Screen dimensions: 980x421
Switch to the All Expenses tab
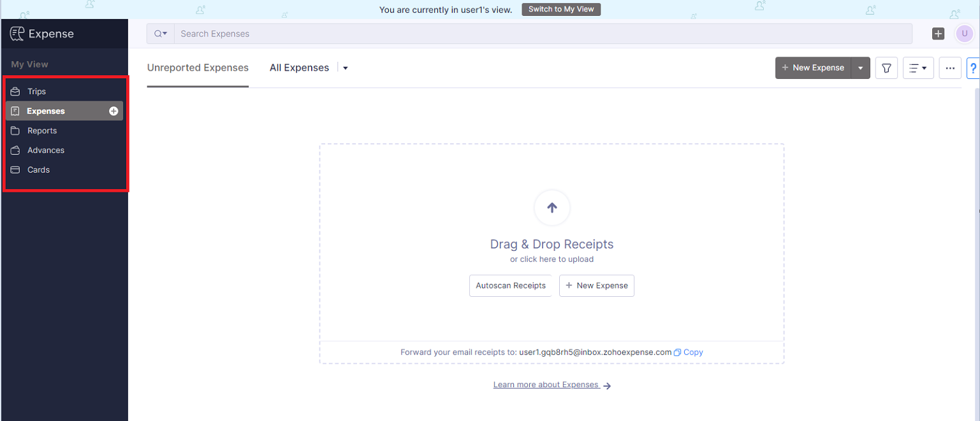pos(299,68)
